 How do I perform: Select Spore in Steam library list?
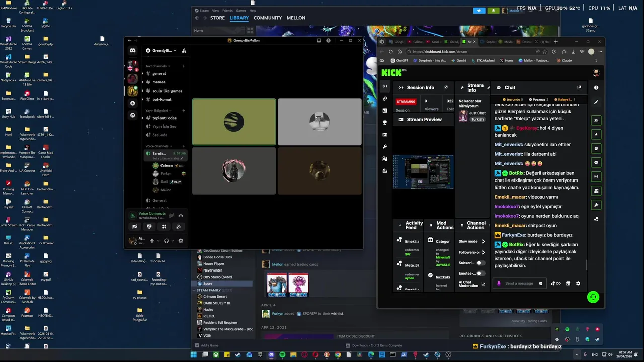(222, 283)
